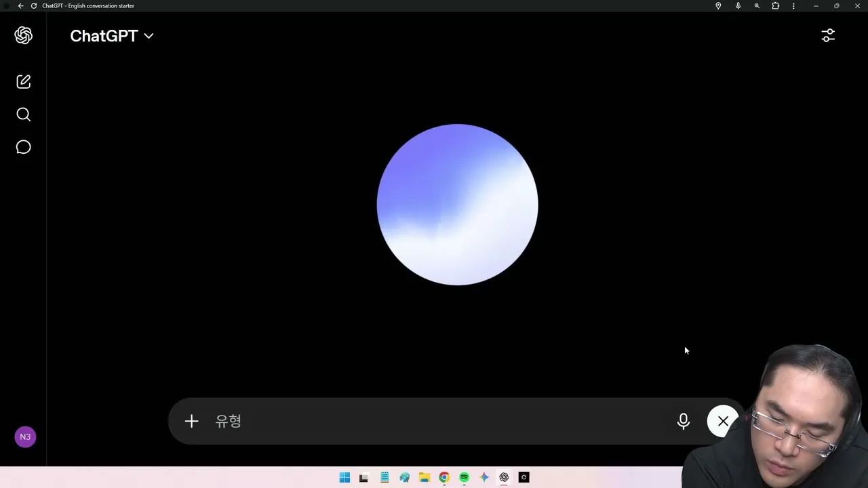This screenshot has height=488, width=868.
Task: Click the ChatGPT logo in the sidebar
Action: coord(24,35)
